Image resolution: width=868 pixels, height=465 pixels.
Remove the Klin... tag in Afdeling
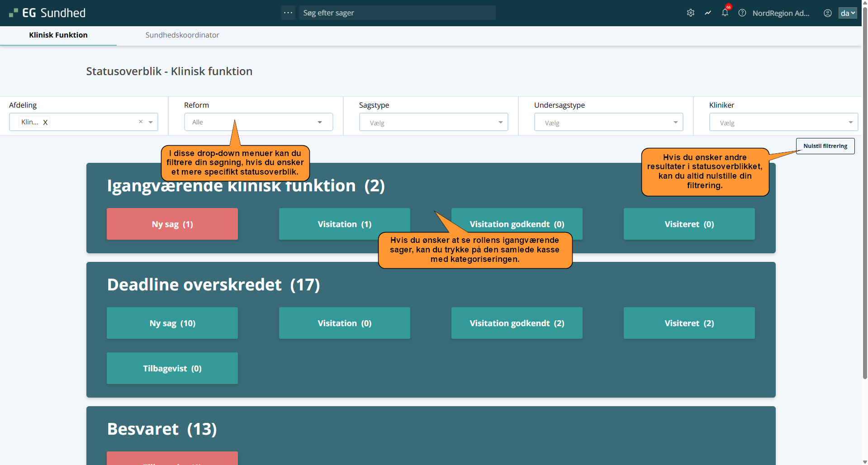pyautogui.click(x=45, y=122)
